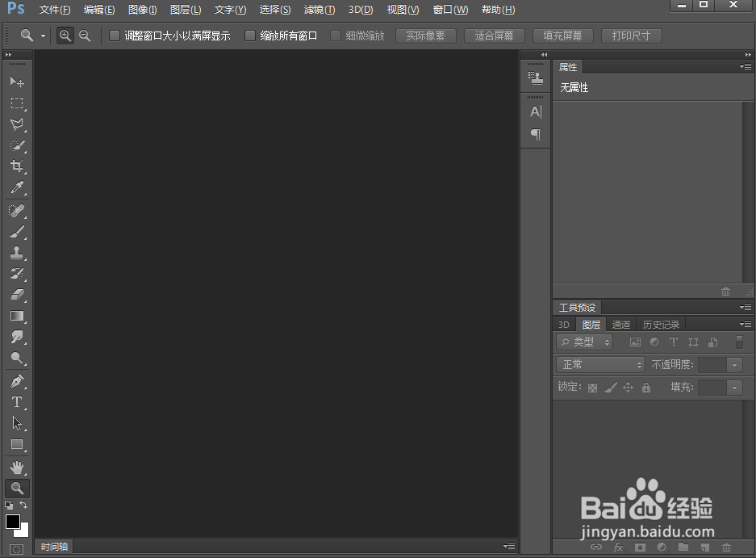This screenshot has width=756, height=558.
Task: Toggle pixel layer filter in Layers panel
Action: click(636, 342)
